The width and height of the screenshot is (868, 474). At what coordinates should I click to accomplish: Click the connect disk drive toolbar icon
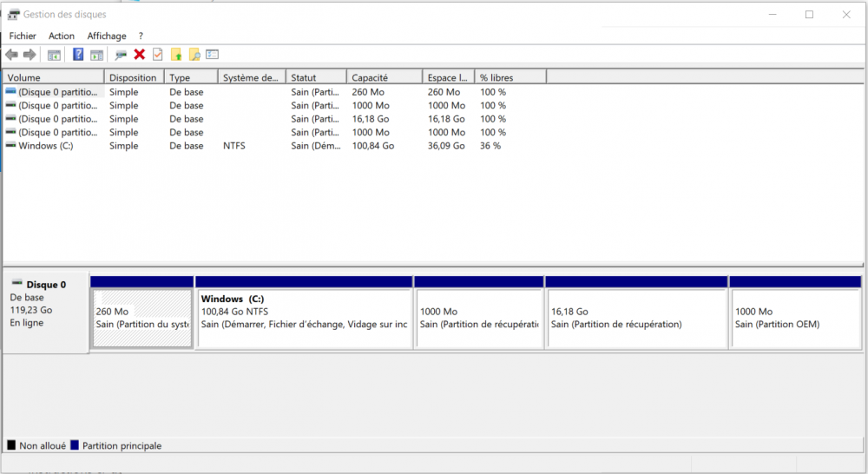121,55
